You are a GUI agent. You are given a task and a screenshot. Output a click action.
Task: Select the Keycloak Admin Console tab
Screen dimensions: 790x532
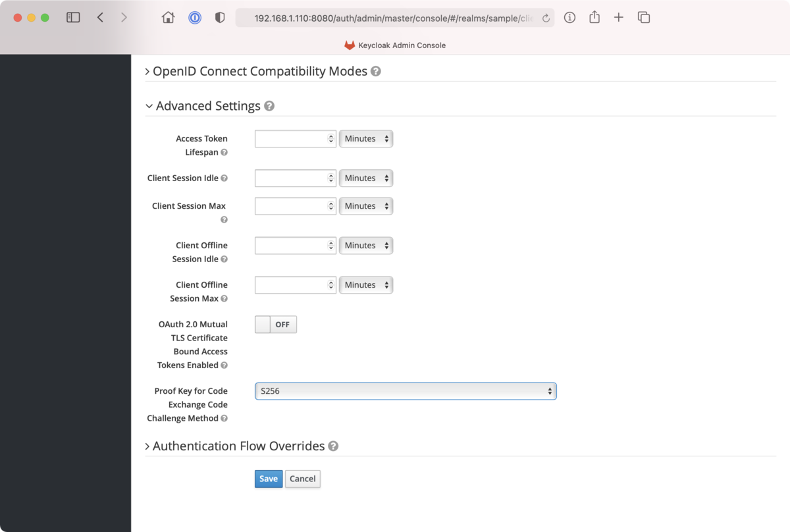coord(395,45)
